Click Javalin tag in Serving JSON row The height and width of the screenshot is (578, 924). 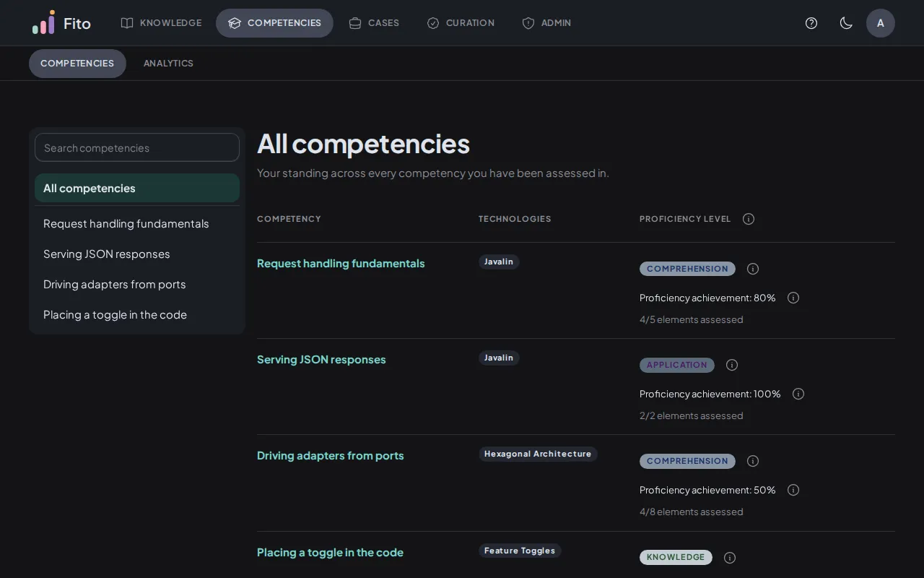pos(499,358)
